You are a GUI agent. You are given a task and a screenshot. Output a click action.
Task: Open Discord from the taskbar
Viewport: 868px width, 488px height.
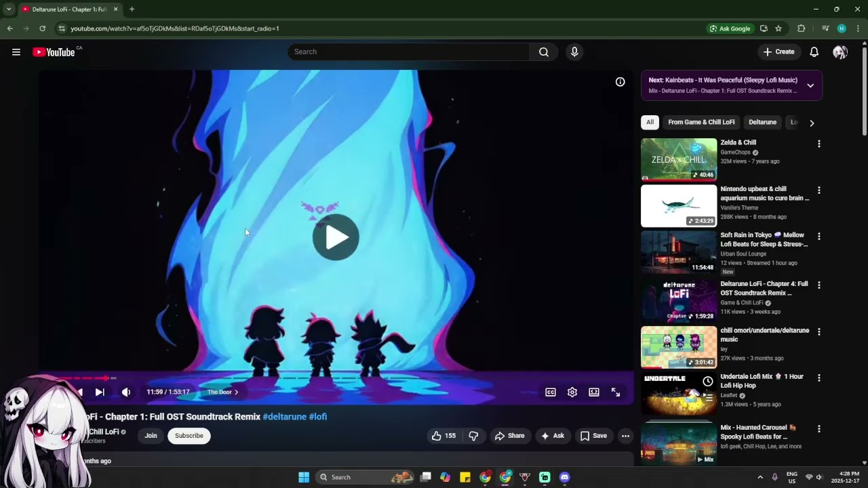[564, 477]
